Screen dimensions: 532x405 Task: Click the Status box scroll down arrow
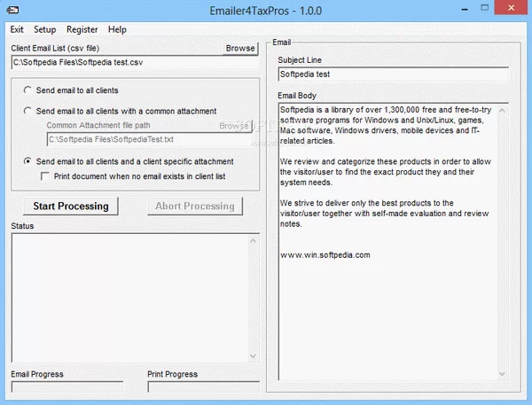click(x=253, y=356)
